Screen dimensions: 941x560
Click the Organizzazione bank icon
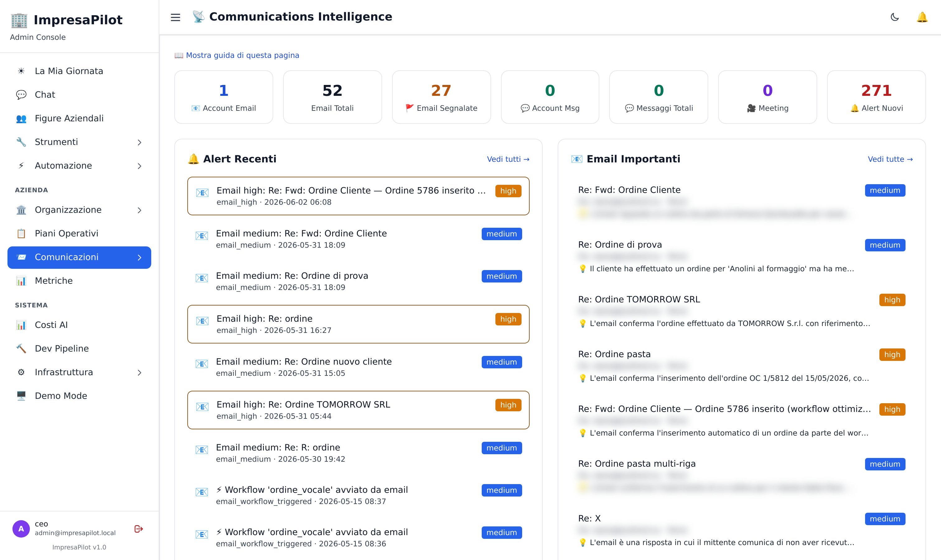click(x=21, y=210)
